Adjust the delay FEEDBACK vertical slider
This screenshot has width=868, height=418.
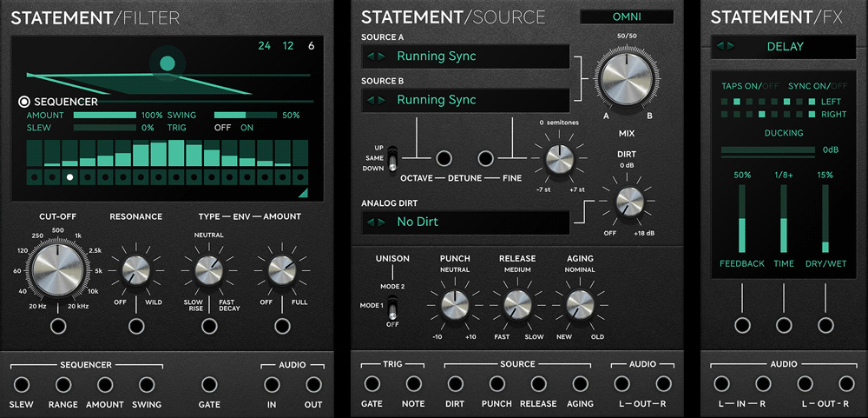[742, 218]
